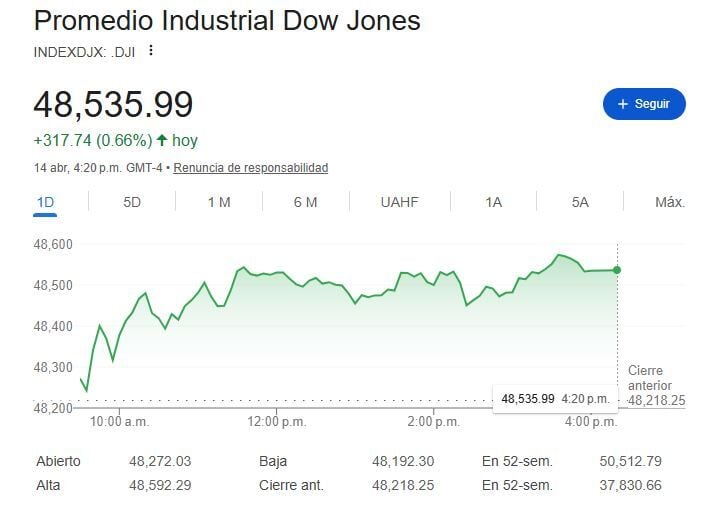Click the large 48,535.99 index price
Viewport: 701px width, 514px height.
[x=113, y=104]
